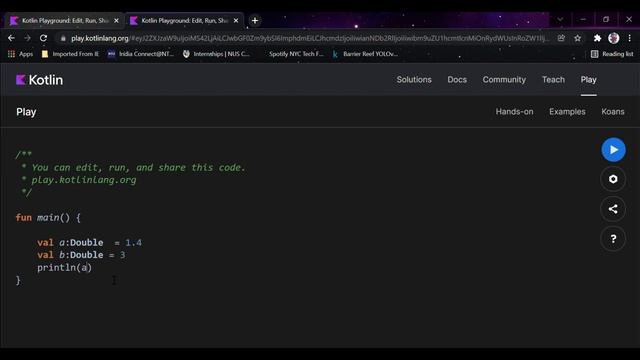
Task: Go back with the browser back arrow
Action: [11, 38]
